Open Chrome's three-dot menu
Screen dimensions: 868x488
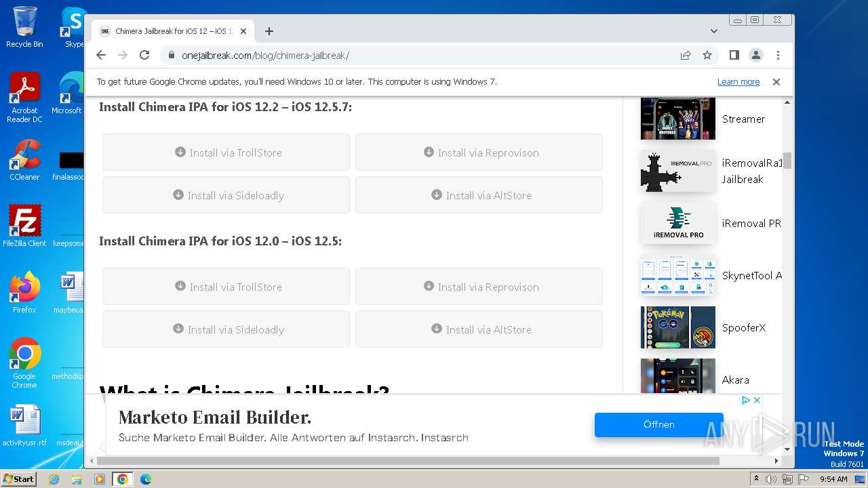tap(778, 55)
